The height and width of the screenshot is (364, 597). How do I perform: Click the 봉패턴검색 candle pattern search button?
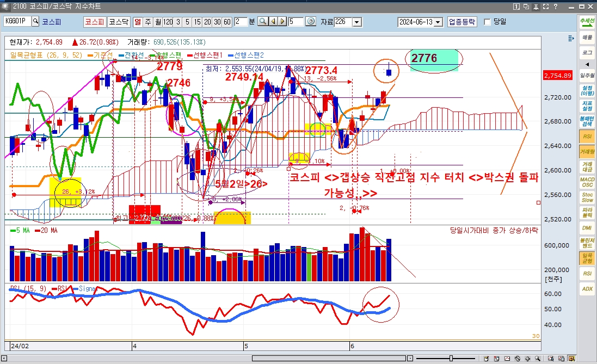(x=587, y=121)
